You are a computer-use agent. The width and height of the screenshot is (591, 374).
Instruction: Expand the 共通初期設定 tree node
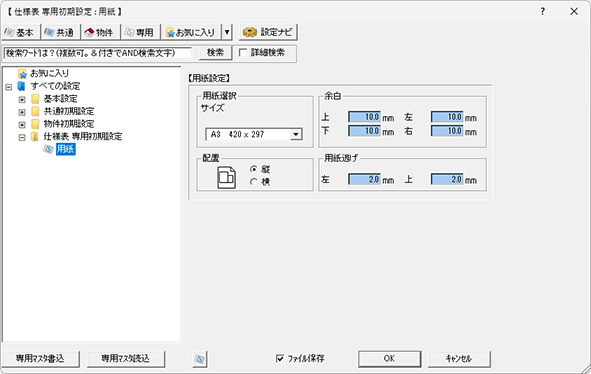22,112
